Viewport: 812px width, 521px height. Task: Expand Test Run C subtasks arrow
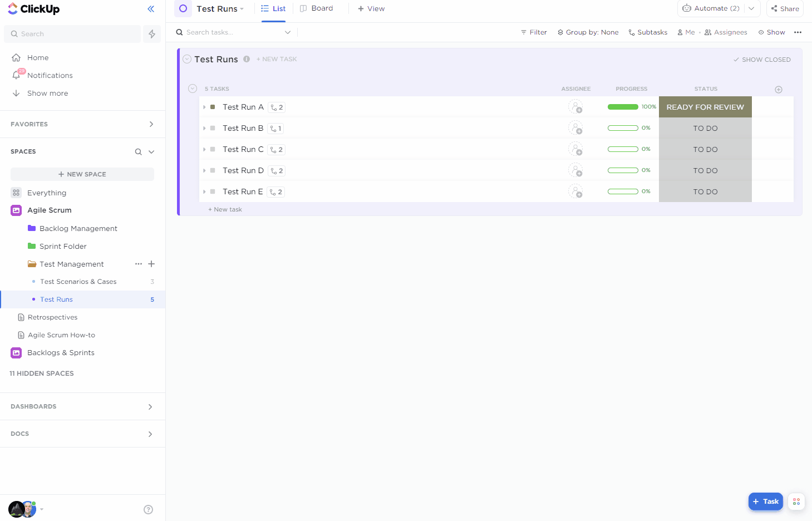[205, 150]
